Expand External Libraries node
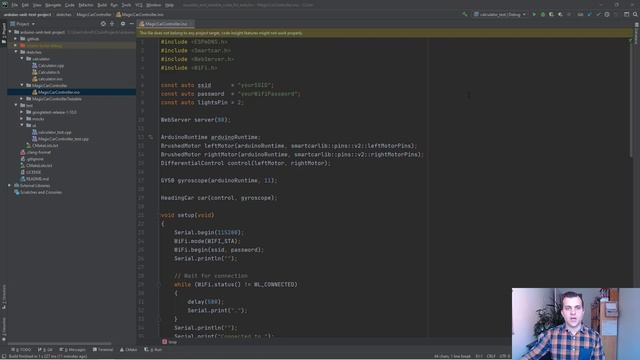 click(x=10, y=185)
